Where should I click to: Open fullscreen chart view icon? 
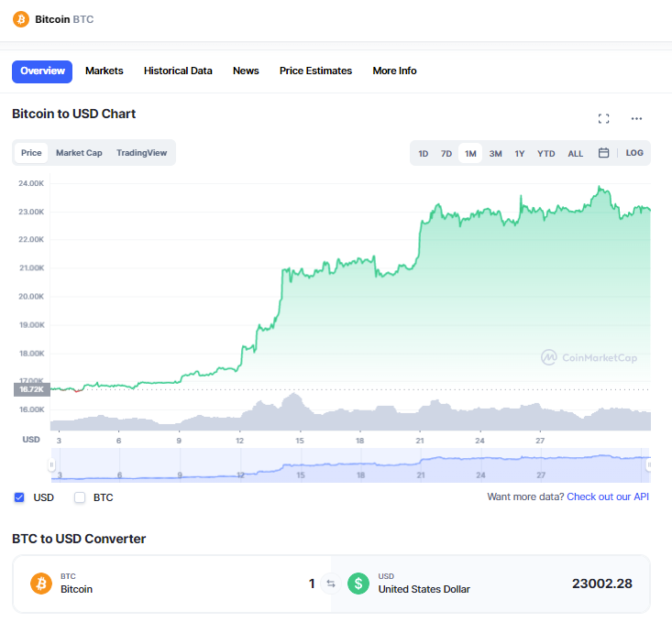tap(603, 119)
